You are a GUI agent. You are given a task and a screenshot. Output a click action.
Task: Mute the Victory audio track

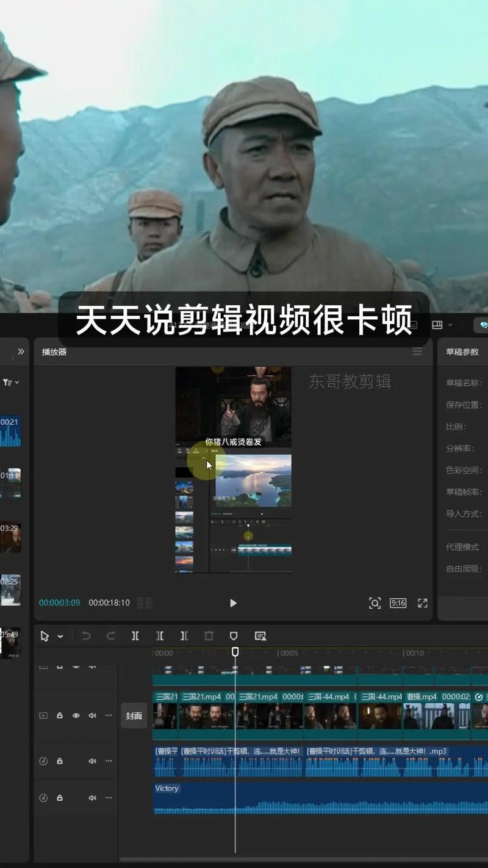pyautogui.click(x=93, y=798)
